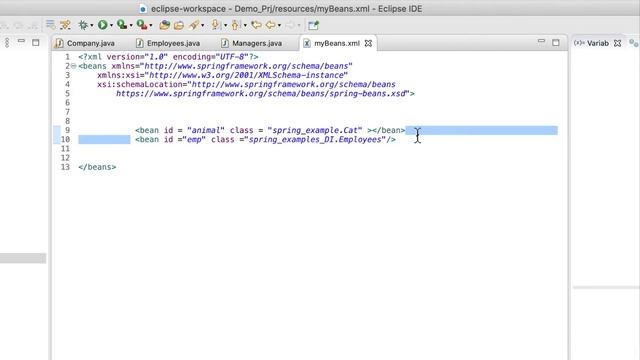Click the xml version declaration on line 1
Image resolution: width=640 pixels, height=360 pixels.
click(x=168, y=57)
